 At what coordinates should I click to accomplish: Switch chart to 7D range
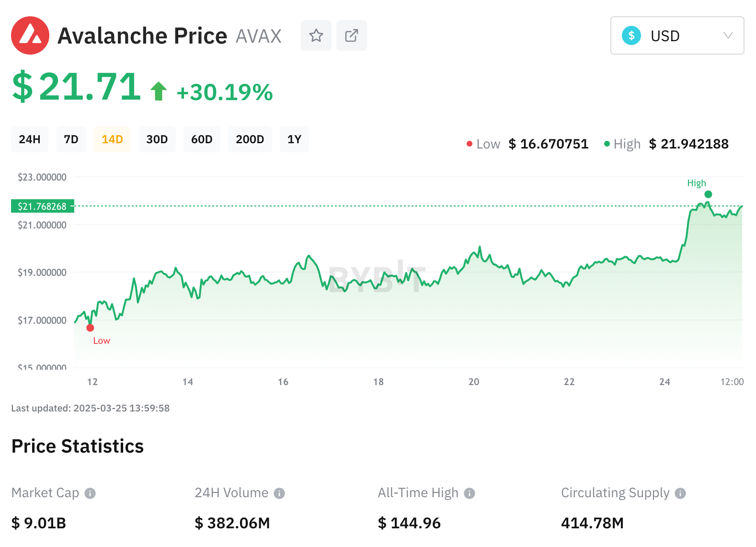pos(71,139)
